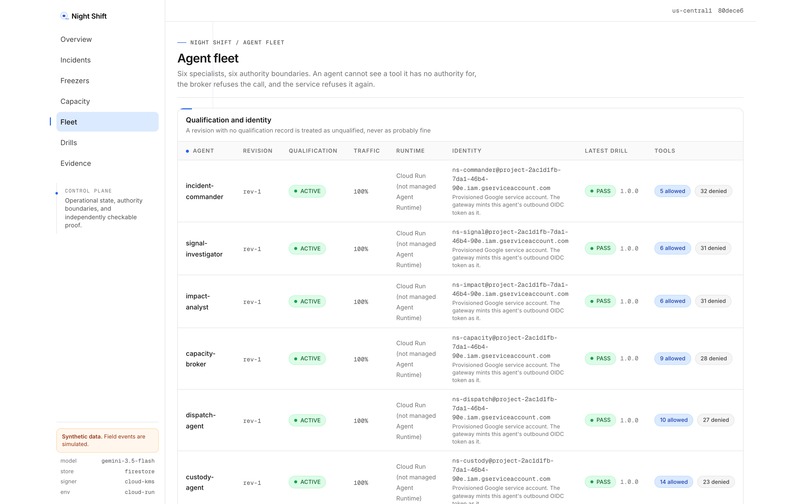Open the Evidence page
The width and height of the screenshot is (806, 504).
tap(76, 163)
